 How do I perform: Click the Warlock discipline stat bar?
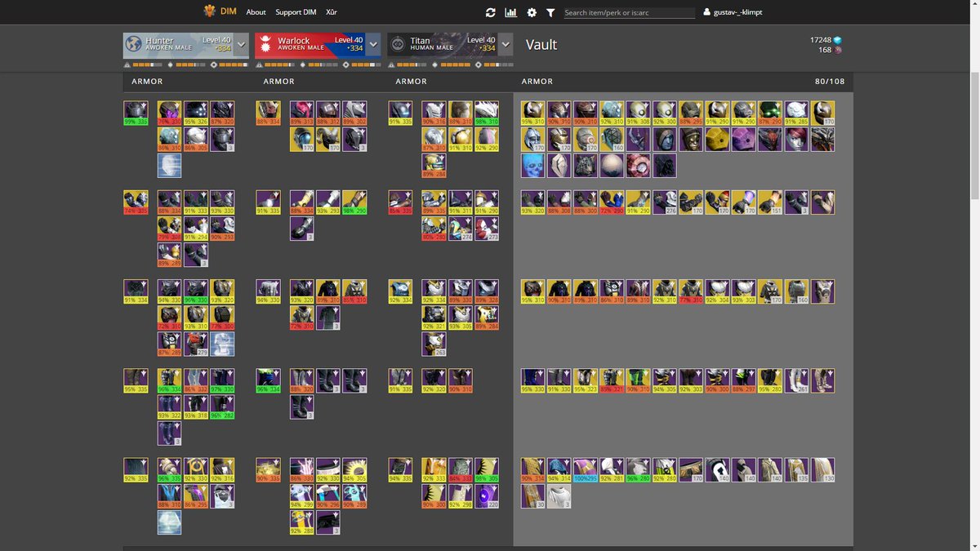click(x=320, y=64)
